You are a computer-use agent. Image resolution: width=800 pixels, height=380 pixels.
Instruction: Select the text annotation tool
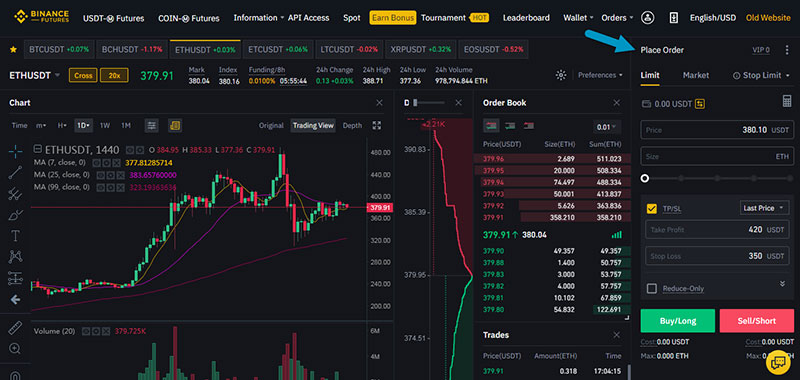coord(15,236)
